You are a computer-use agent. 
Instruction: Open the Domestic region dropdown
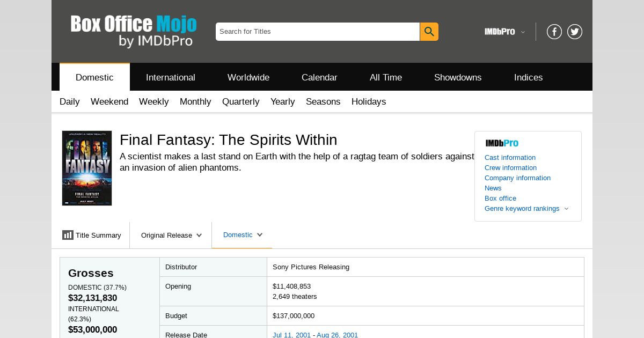[x=242, y=235]
